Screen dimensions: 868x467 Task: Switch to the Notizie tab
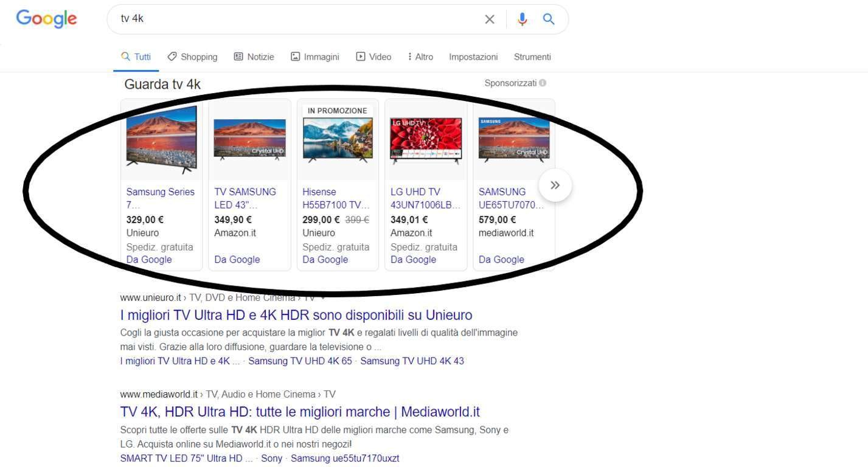point(254,57)
